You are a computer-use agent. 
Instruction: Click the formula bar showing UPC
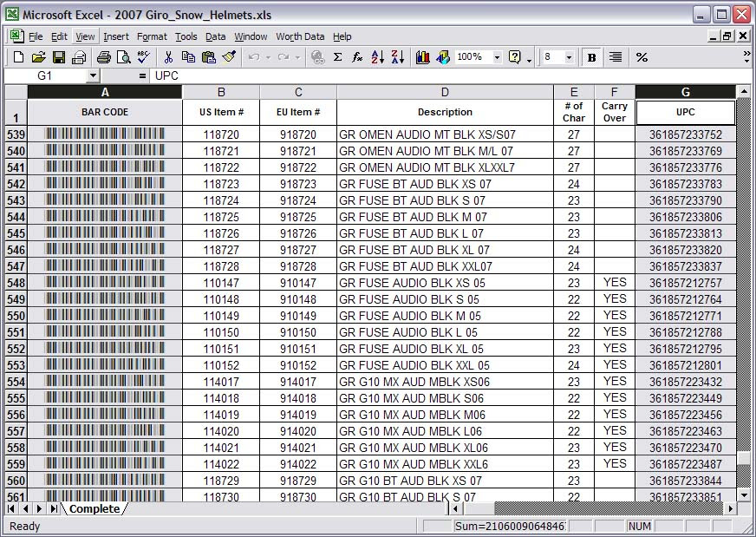pos(452,75)
